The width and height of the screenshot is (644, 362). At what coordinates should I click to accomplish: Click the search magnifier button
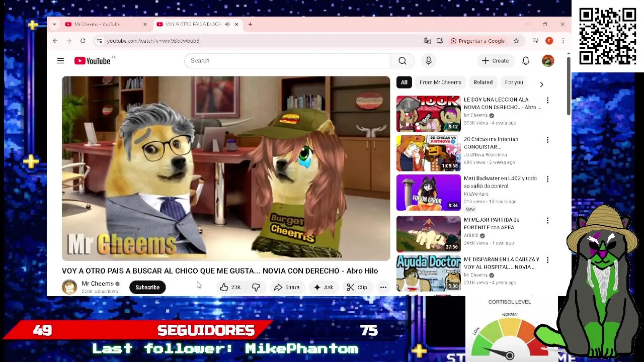click(403, 61)
